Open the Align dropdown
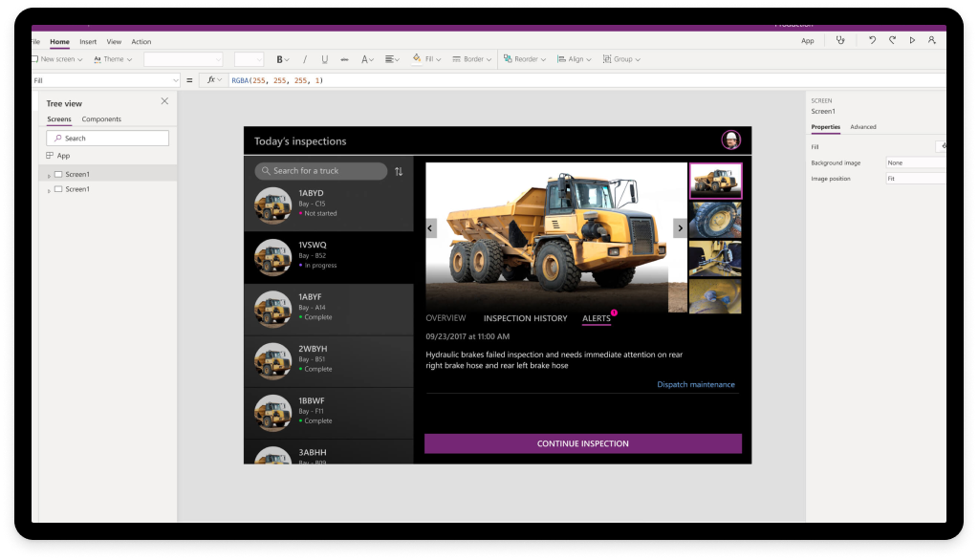This screenshot has width=978, height=560. [574, 59]
